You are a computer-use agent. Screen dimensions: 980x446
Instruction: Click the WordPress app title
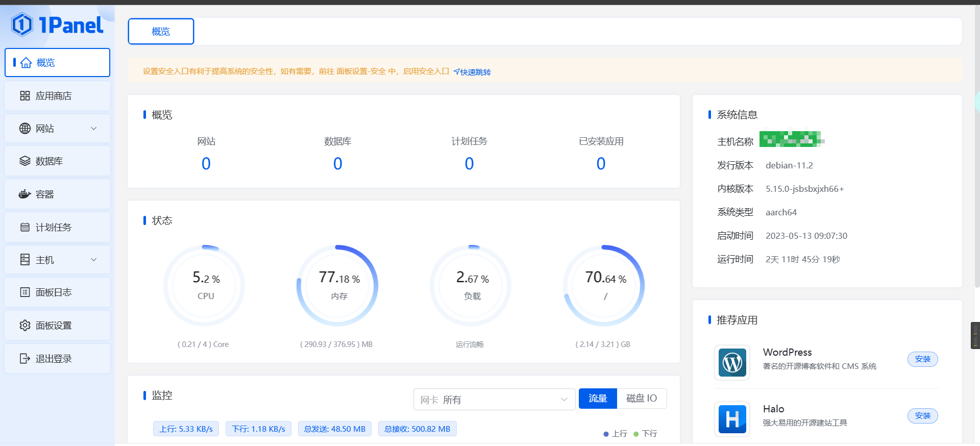[787, 352]
